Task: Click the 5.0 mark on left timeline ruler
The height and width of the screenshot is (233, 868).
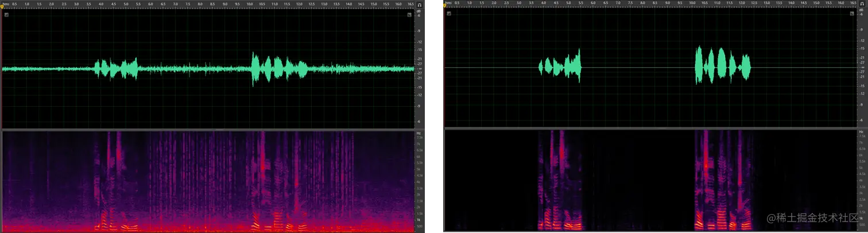Action: [126, 3]
